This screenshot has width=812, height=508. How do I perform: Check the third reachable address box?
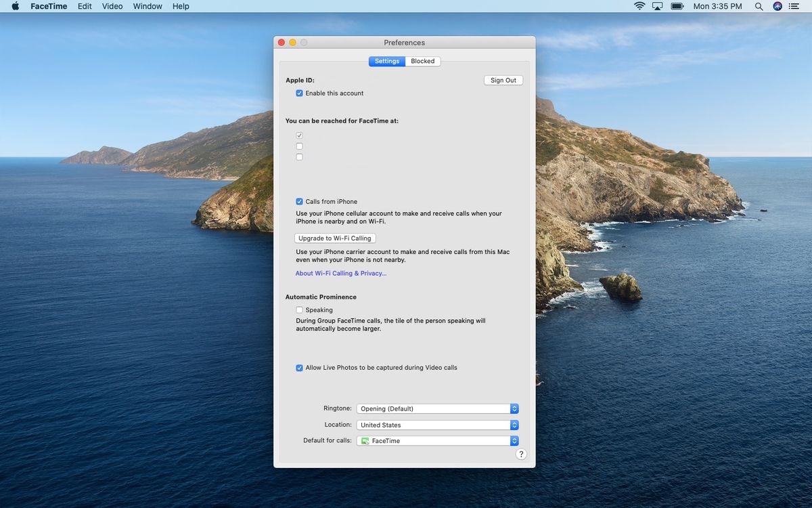click(299, 157)
